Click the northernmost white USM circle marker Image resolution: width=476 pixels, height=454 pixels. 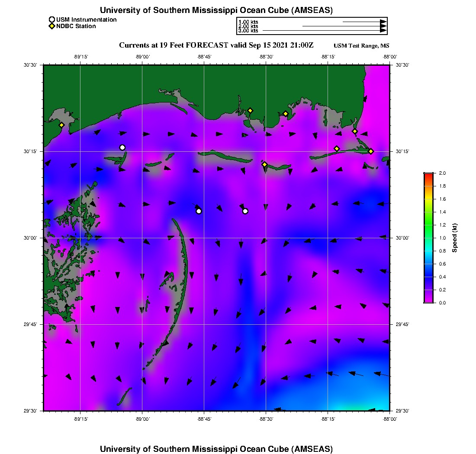click(122, 147)
